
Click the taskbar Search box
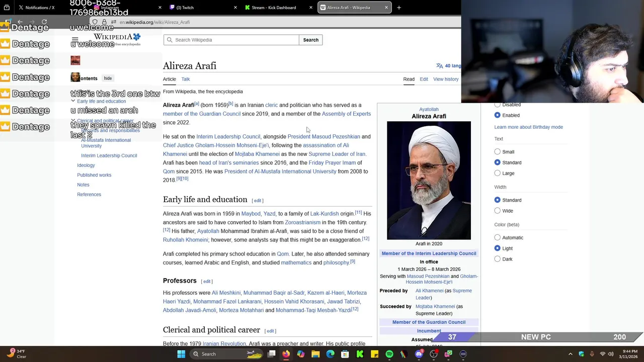pyautogui.click(x=226, y=354)
